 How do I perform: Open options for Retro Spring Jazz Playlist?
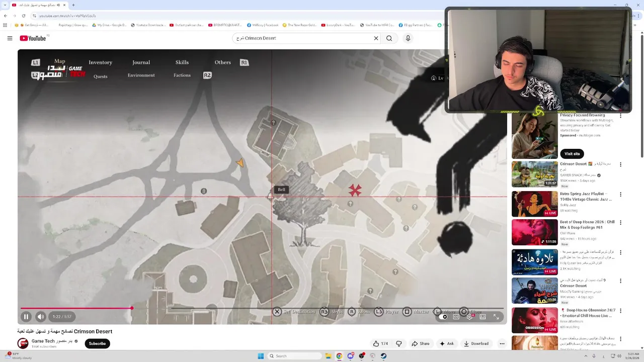click(620, 194)
